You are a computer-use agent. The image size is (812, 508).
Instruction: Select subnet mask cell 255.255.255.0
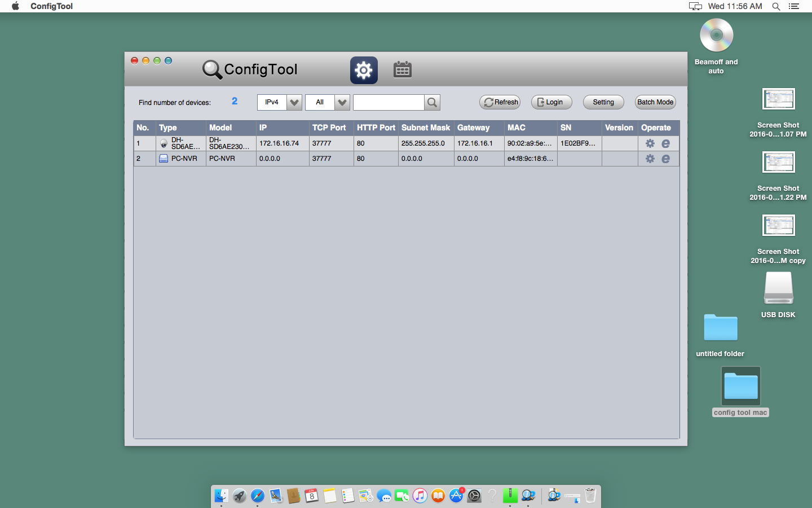tap(426, 143)
